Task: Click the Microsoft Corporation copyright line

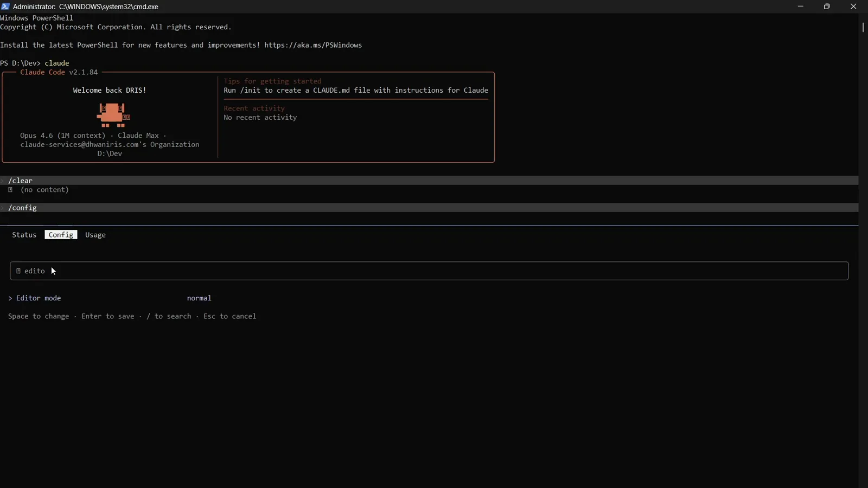Action: click(x=116, y=27)
